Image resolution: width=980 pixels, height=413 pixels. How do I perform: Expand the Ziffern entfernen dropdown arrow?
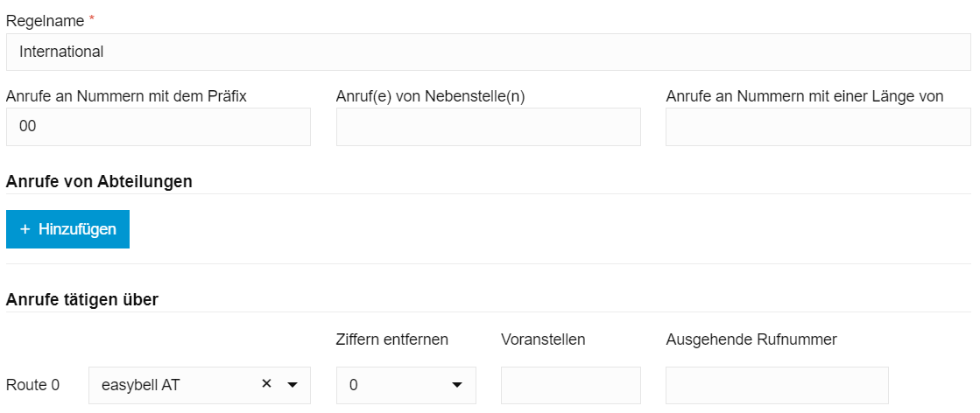(457, 385)
